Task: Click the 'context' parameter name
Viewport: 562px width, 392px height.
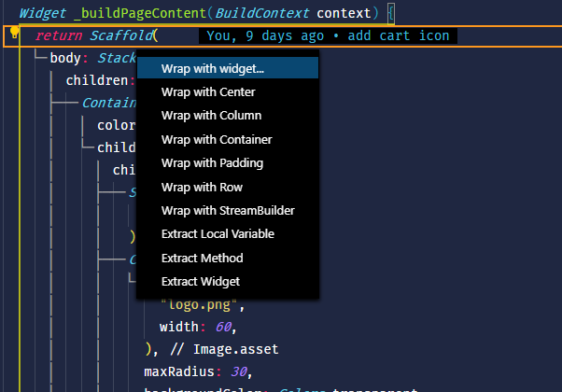Action: coord(344,14)
